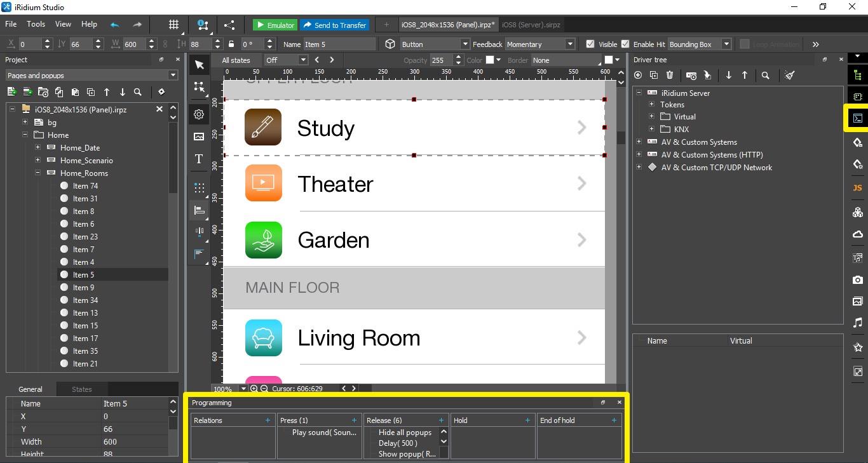Select the arrow Move tool

click(x=199, y=64)
